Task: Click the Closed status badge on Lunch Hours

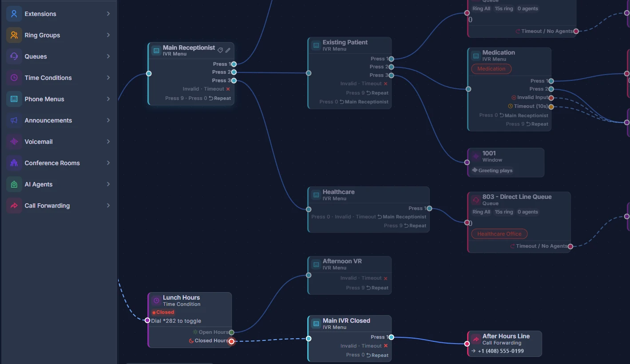Action: pyautogui.click(x=163, y=312)
